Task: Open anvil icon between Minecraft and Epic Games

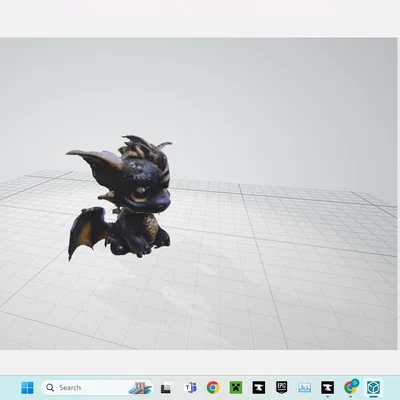Action: pos(259,388)
